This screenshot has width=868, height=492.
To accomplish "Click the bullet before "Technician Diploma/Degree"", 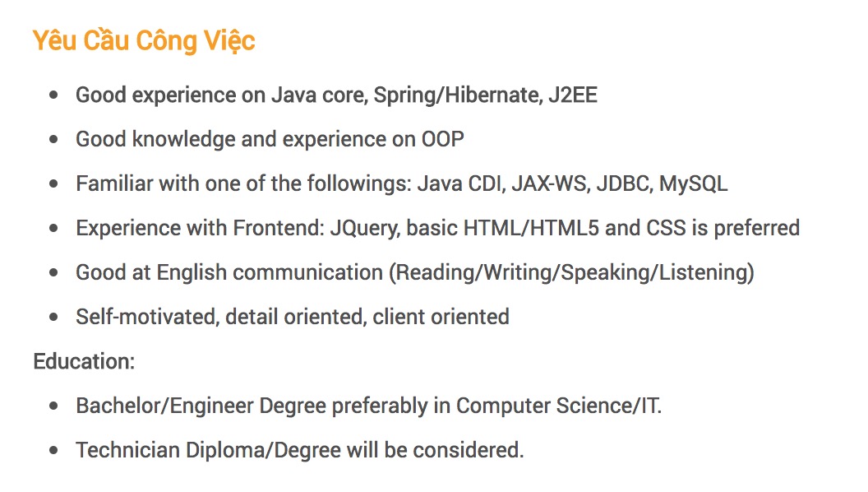I will 54,451.
